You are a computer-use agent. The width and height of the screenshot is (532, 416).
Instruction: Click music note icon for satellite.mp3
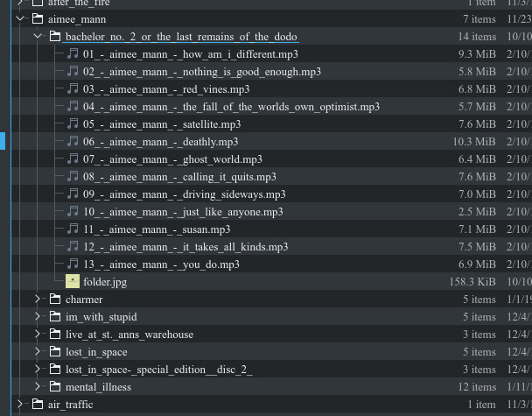click(x=73, y=123)
